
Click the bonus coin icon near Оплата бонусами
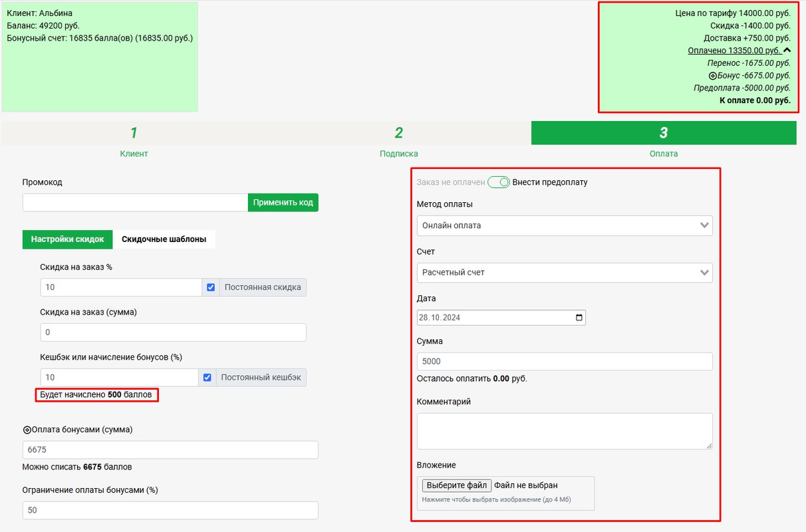[x=27, y=430]
